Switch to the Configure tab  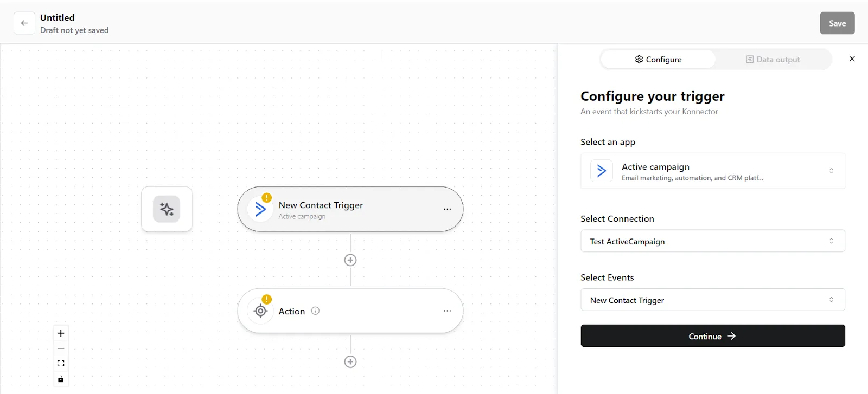coord(658,60)
